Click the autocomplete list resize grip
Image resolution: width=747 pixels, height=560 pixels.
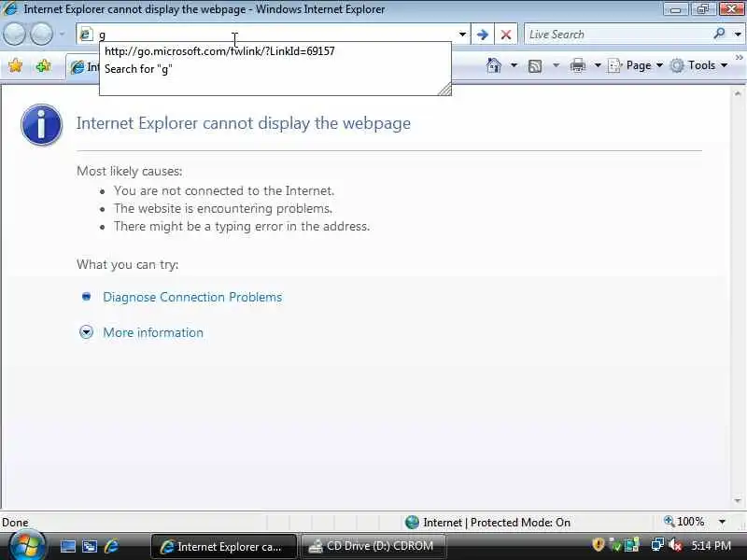tap(444, 89)
